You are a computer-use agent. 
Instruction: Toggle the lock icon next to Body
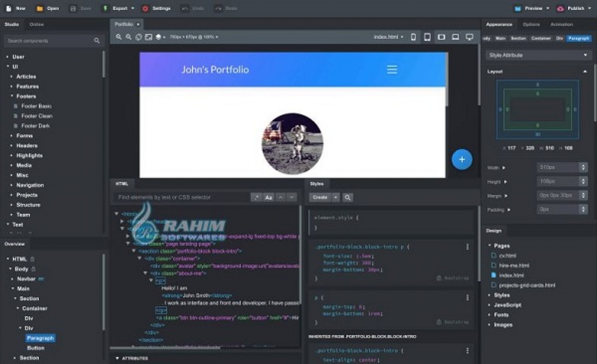(x=34, y=269)
